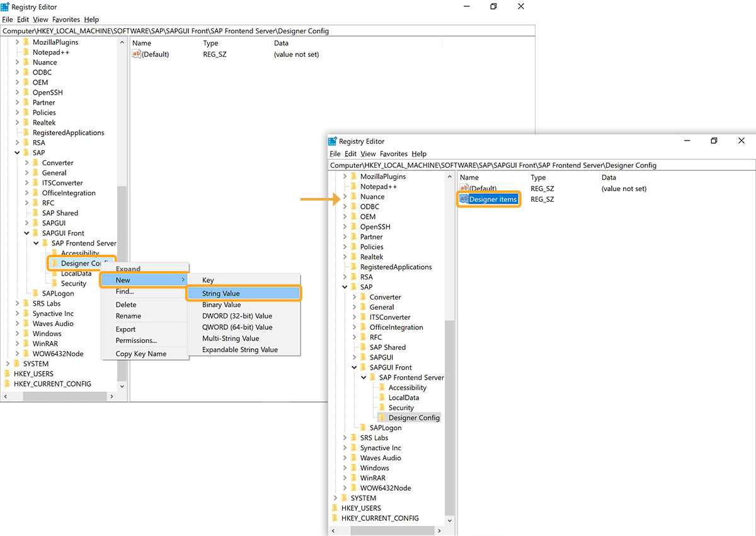The image size is (756, 536).
Task: Open Favorites menu in left Registry Editor window
Action: 66,20
